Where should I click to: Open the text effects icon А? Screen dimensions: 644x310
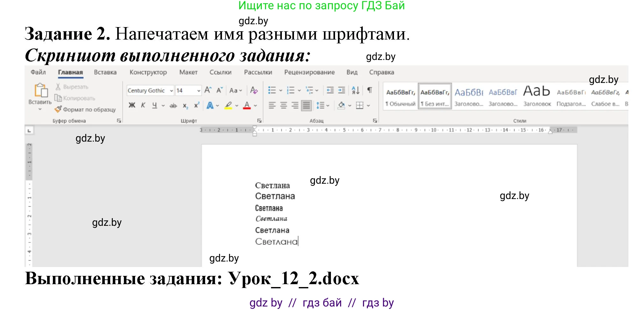(210, 105)
